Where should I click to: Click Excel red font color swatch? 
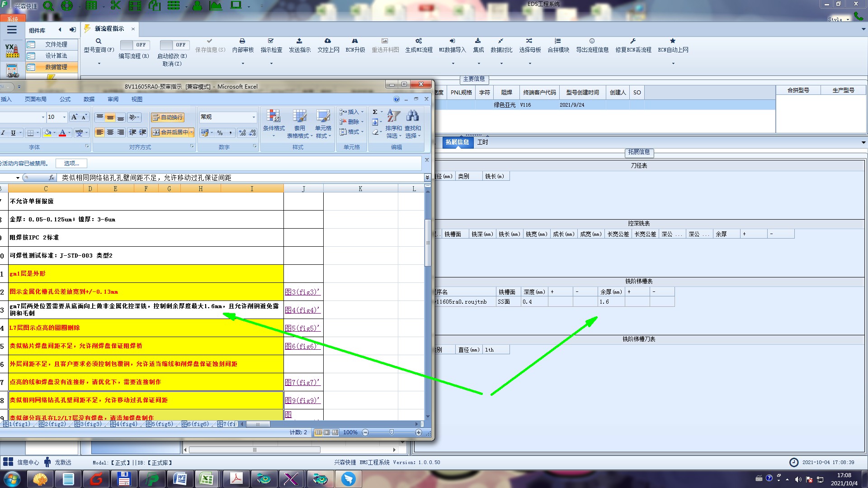pyautogui.click(x=62, y=133)
